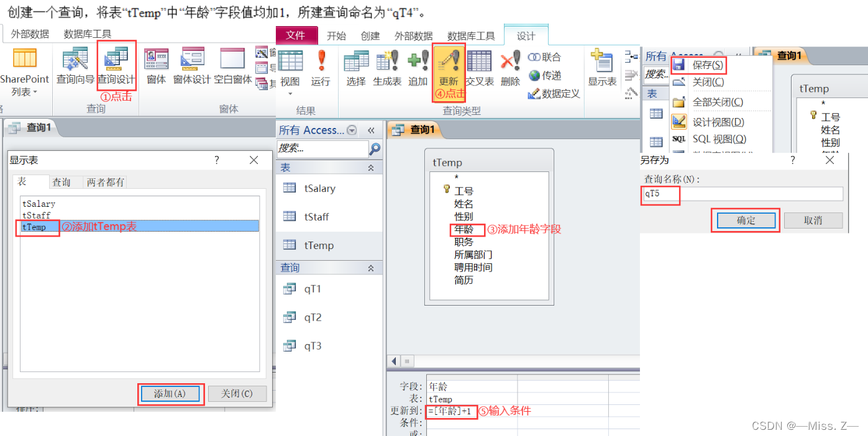
Task: Select tStaff table in navigation pane
Action: point(329,217)
